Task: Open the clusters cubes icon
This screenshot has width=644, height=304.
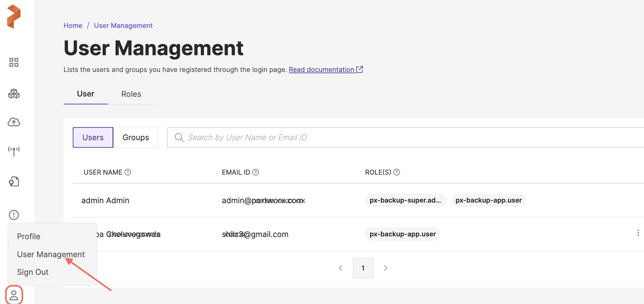Action: [14, 93]
